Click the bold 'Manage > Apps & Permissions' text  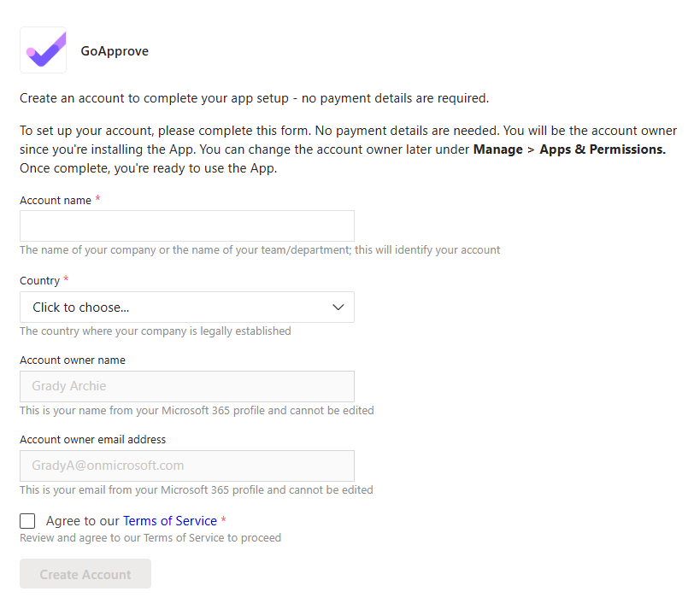pos(569,149)
